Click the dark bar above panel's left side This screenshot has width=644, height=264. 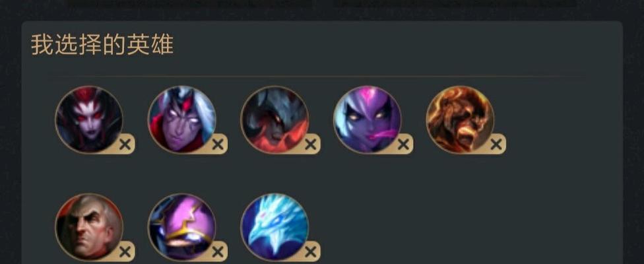click(x=189, y=3)
